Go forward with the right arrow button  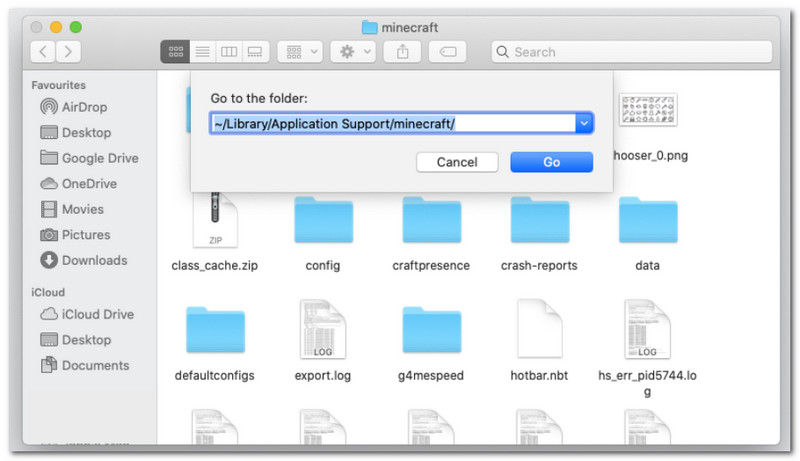(x=68, y=52)
